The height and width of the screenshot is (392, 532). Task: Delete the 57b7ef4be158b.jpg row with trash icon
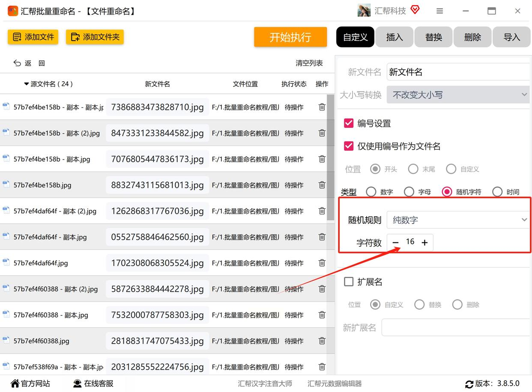coord(322,185)
